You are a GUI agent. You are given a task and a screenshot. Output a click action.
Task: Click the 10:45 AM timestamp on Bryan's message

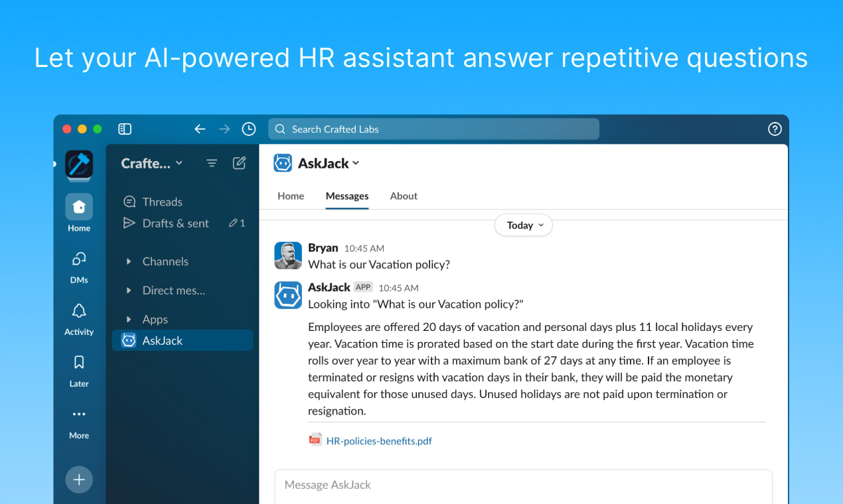point(364,249)
